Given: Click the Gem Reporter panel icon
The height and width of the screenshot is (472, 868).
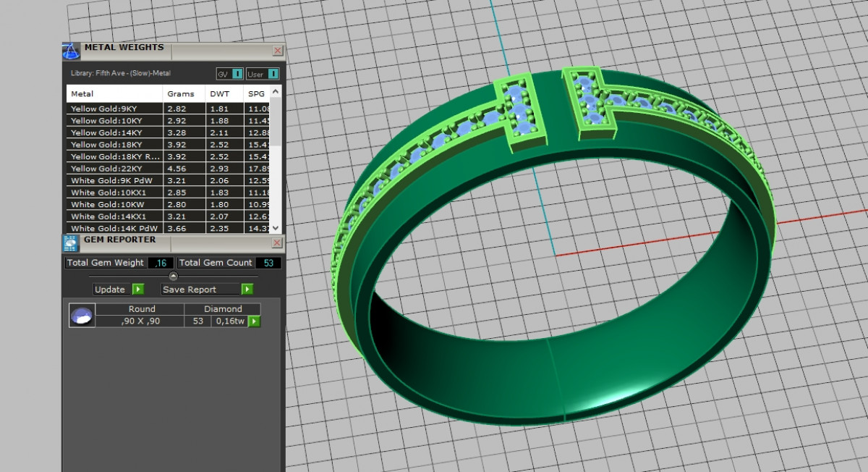Looking at the screenshot, I should coord(71,243).
